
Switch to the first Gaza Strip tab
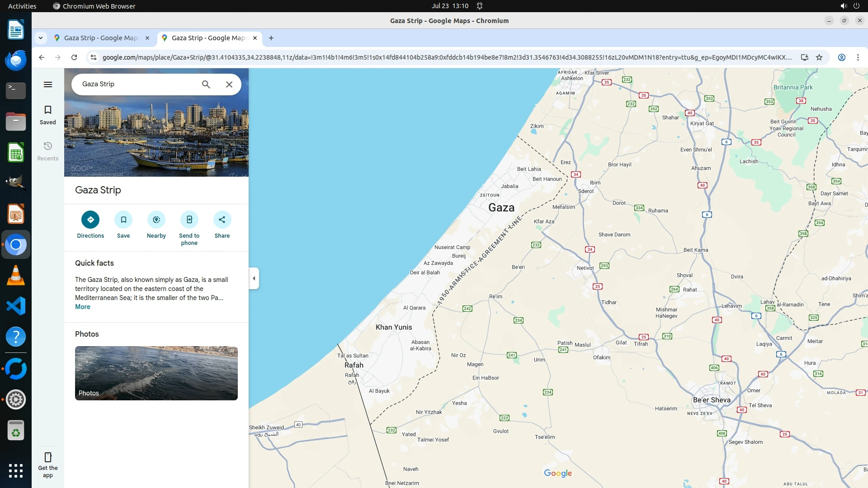(100, 38)
